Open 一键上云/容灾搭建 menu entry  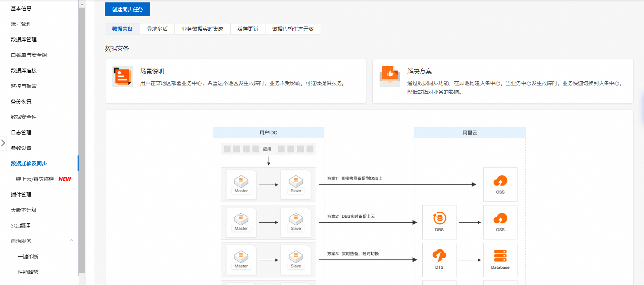pos(32,179)
